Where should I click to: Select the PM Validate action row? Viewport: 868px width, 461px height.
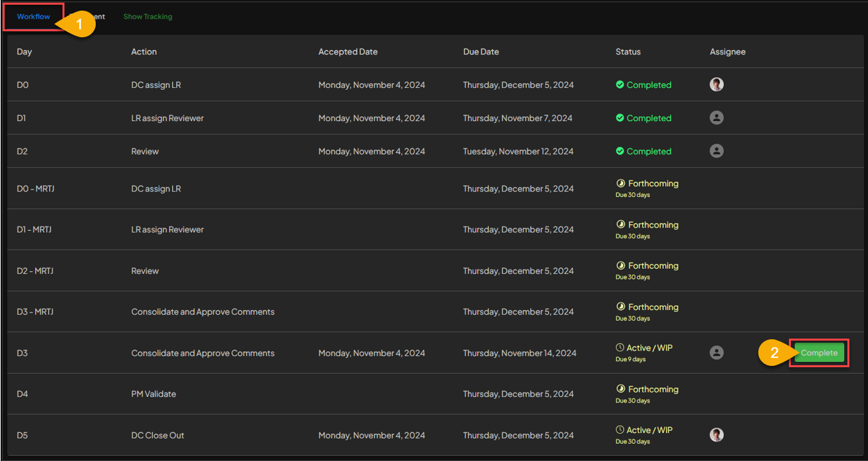pyautogui.click(x=154, y=394)
